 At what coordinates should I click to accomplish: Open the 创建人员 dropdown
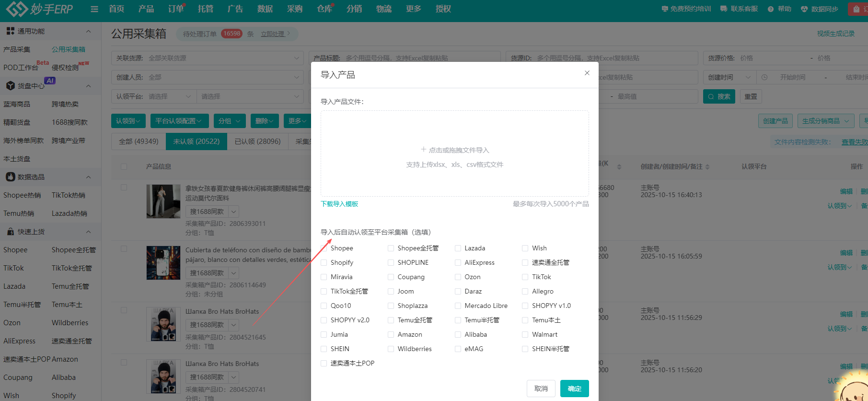click(x=208, y=77)
